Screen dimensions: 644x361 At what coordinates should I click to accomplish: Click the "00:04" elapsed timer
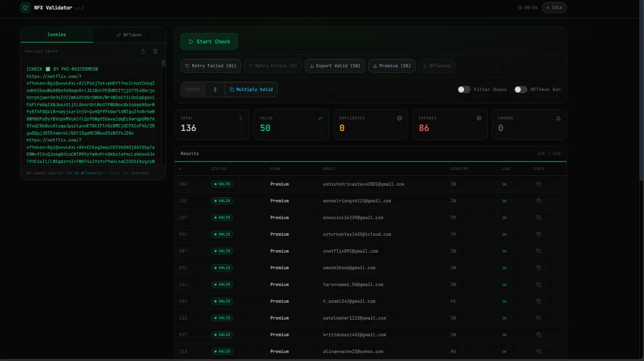click(531, 8)
